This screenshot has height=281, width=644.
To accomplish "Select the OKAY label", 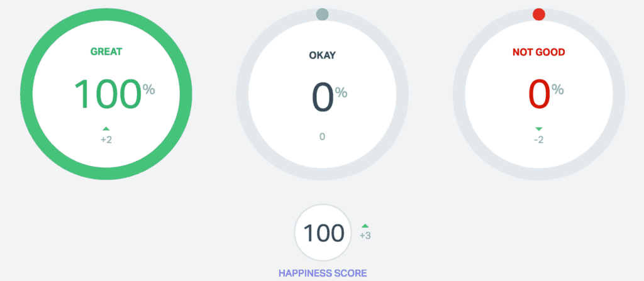I will [x=323, y=55].
